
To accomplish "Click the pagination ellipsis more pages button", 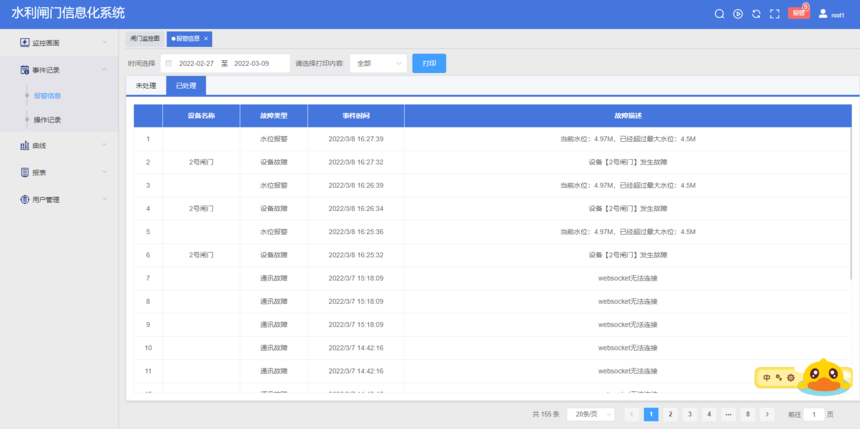I will 728,414.
